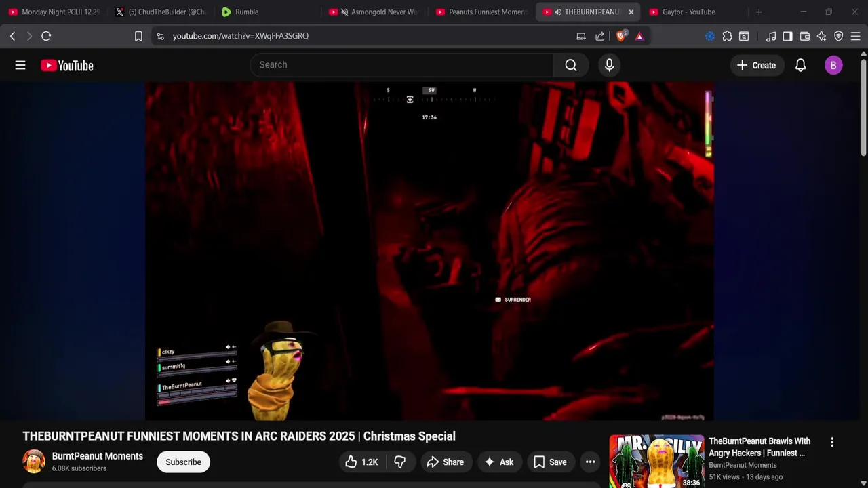868x488 pixels.
Task: Open more actions for the video
Action: (590, 462)
